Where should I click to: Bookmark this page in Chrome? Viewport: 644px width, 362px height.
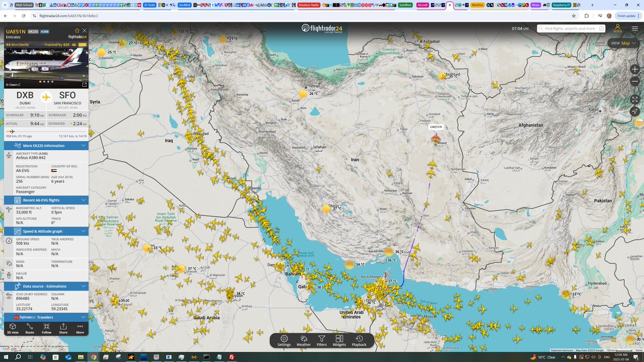[x=574, y=16]
